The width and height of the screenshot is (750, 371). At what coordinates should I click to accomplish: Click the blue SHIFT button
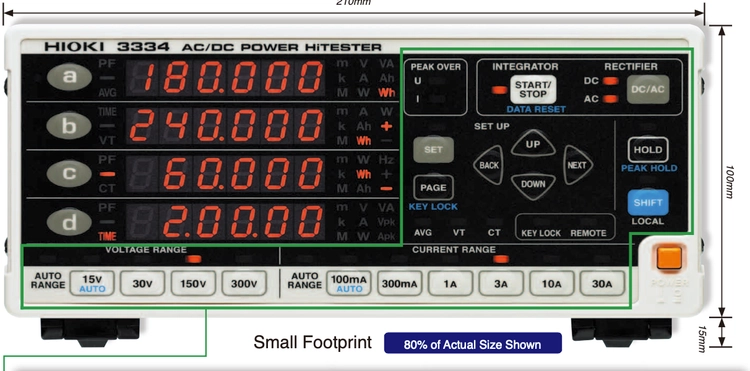coord(648,202)
